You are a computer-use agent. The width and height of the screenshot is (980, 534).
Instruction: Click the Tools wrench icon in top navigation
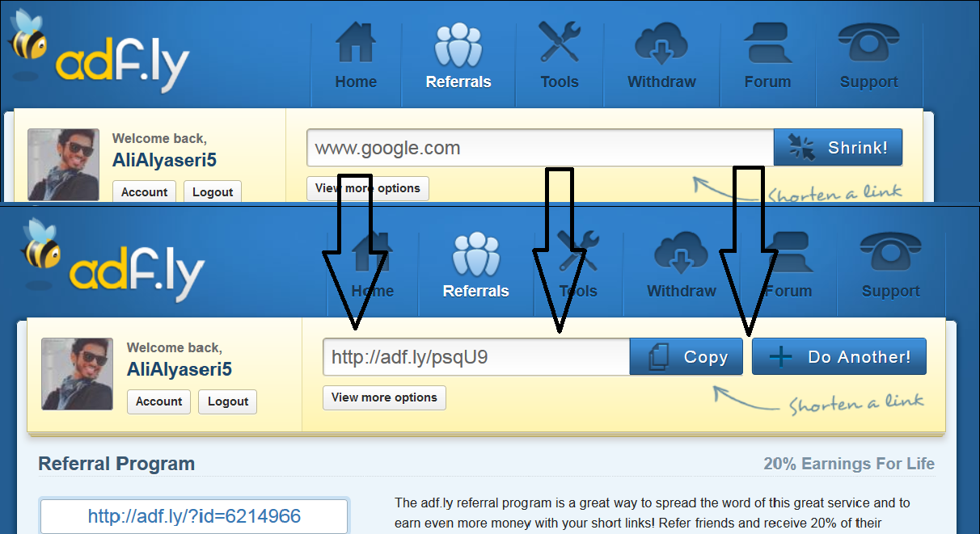point(560,42)
